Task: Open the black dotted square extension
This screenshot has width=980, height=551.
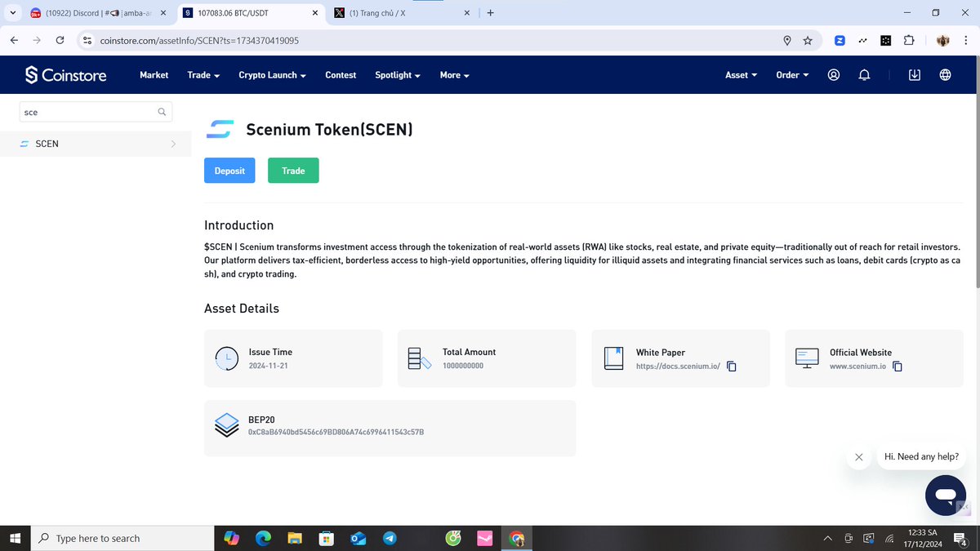Action: tap(885, 40)
